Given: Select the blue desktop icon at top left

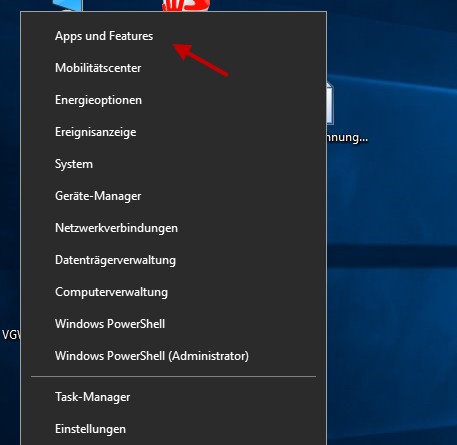Looking at the screenshot, I should tap(67, 5).
